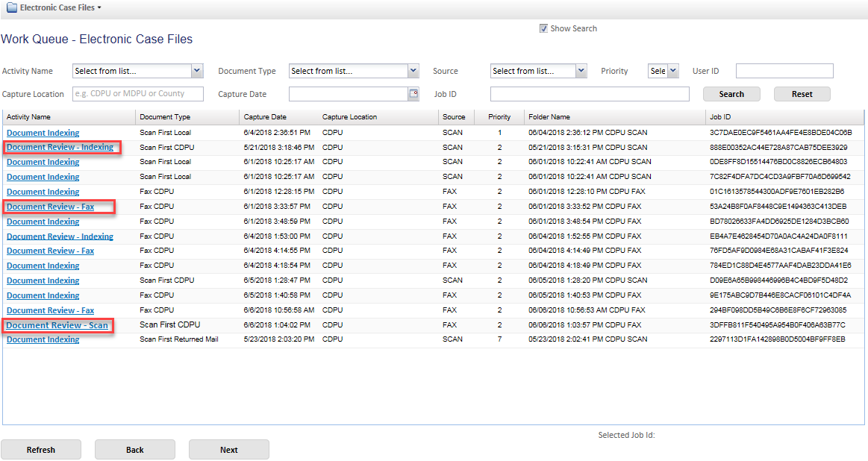Open the Priority dropdown
The width and height of the screenshot is (868, 461).
[672, 71]
